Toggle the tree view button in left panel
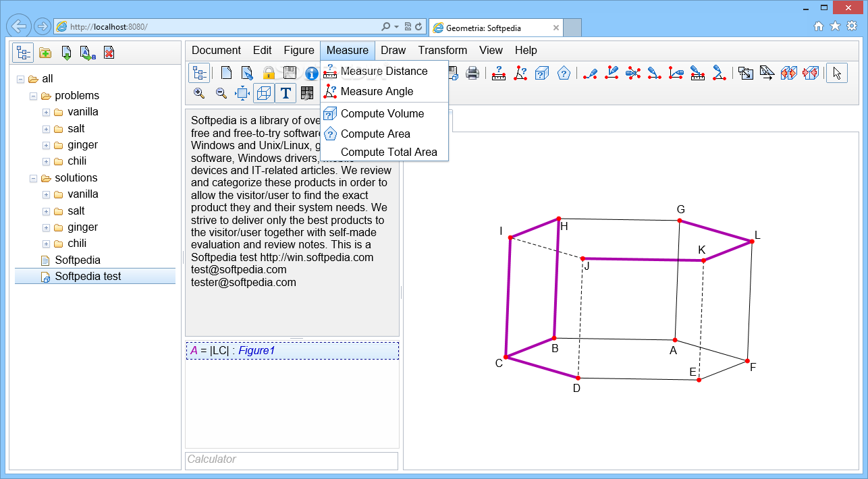The image size is (868, 479). 24,53
